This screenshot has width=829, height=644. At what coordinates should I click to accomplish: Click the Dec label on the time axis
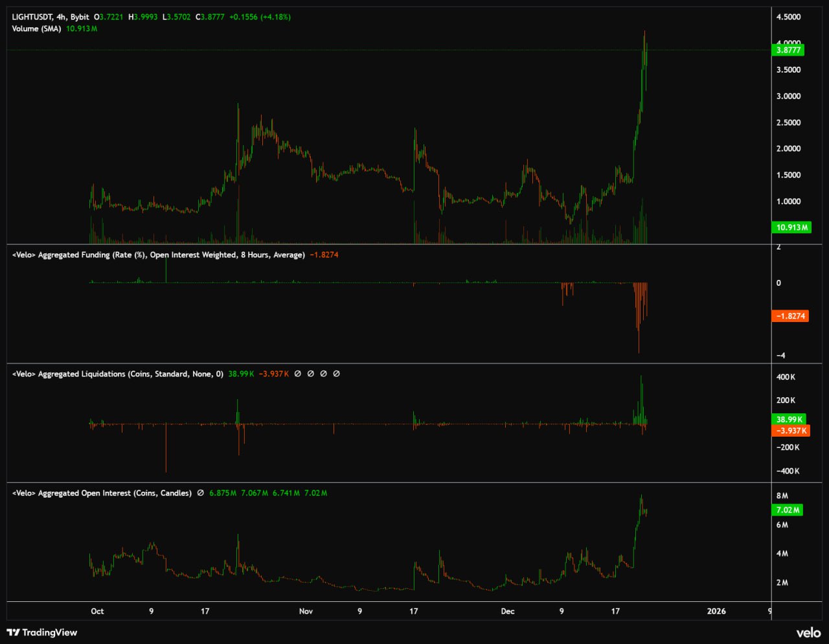click(x=508, y=611)
